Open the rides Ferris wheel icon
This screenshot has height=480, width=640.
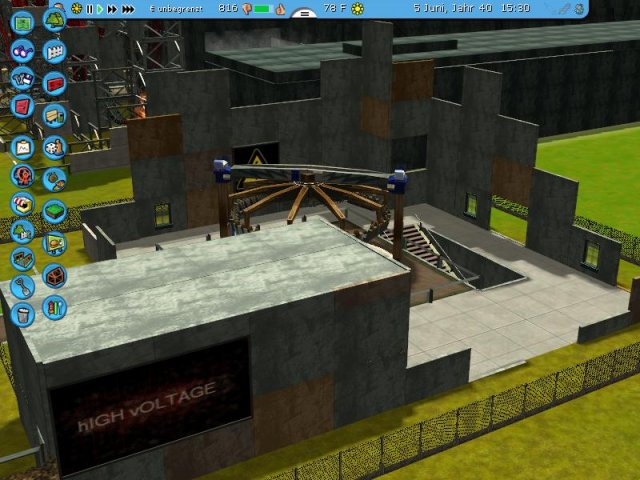22,176
